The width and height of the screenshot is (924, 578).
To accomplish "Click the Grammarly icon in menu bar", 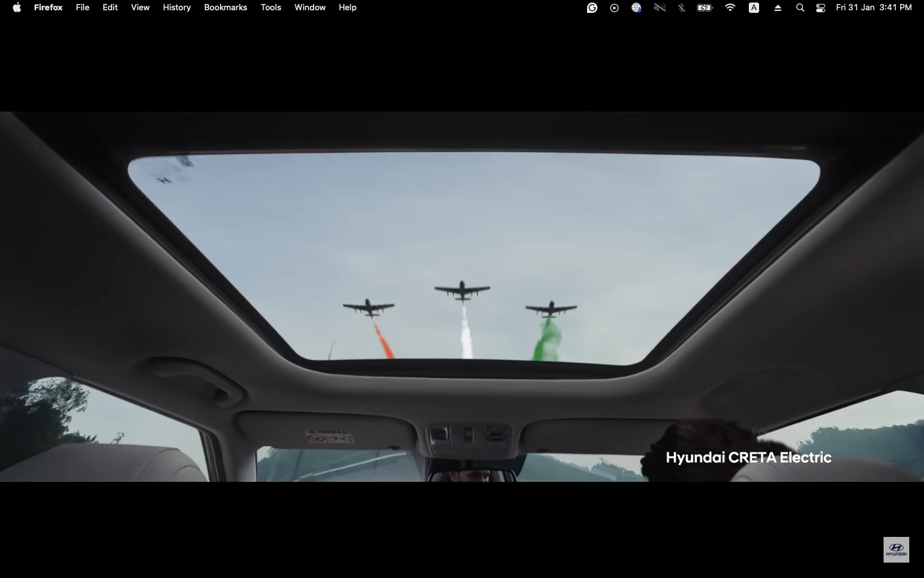I will click(592, 8).
